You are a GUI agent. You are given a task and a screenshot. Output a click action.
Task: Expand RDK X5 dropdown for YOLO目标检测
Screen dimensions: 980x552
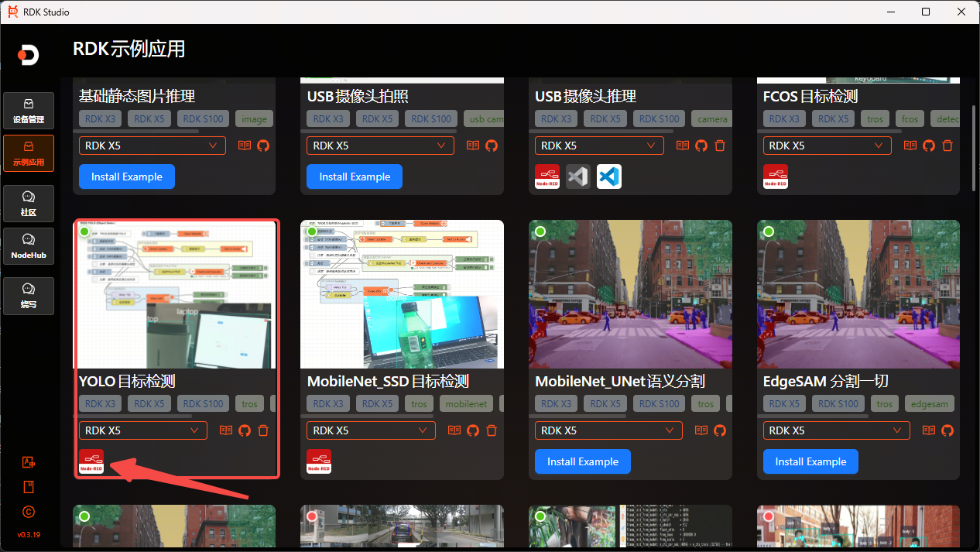pyautogui.click(x=142, y=430)
